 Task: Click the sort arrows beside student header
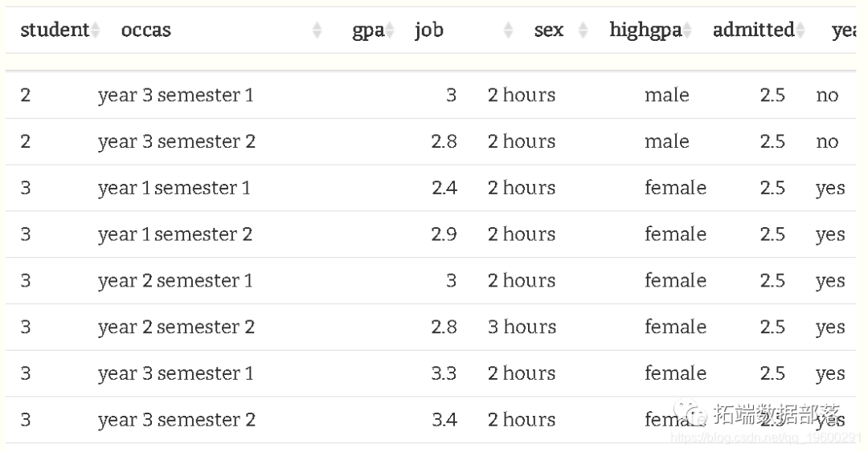tap(96, 31)
